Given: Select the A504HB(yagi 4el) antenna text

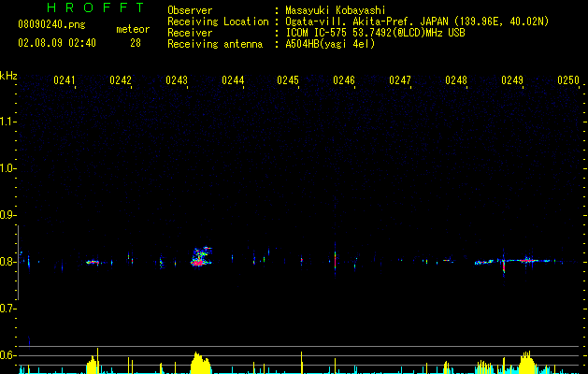Looking at the screenshot, I should (x=330, y=44).
